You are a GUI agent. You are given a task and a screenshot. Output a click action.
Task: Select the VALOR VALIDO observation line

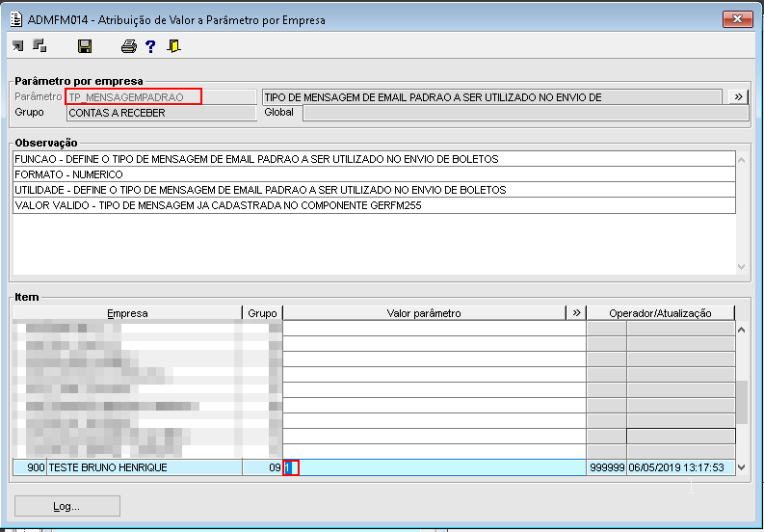(374, 206)
